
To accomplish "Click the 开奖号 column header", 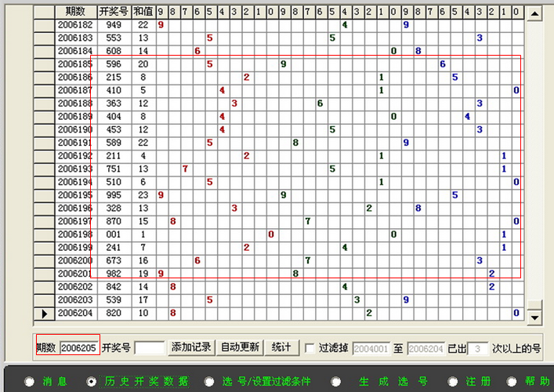I will pyautogui.click(x=114, y=12).
